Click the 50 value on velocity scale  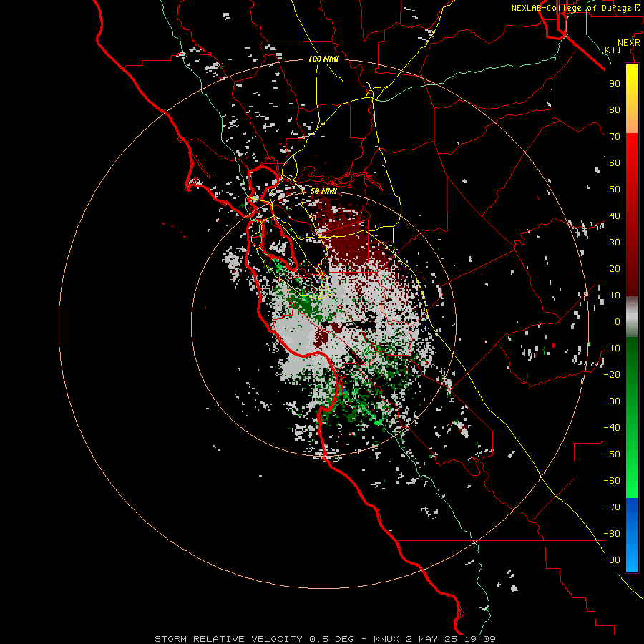tap(615, 190)
